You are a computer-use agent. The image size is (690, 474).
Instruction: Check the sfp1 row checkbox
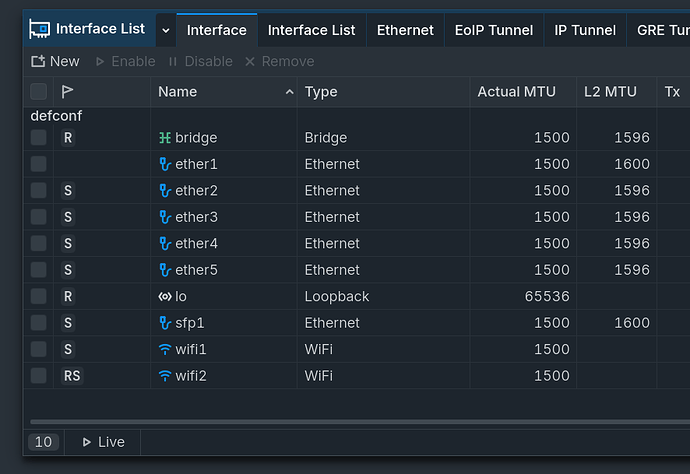coord(39,323)
